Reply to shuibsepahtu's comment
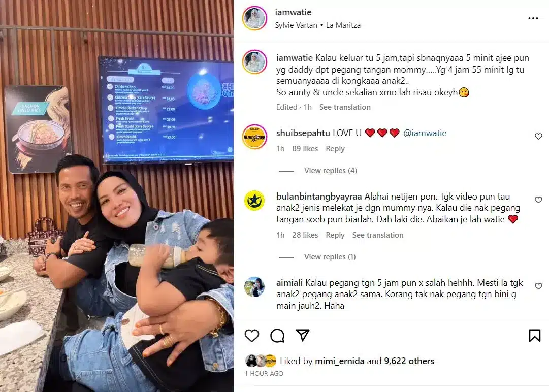 (335, 149)
